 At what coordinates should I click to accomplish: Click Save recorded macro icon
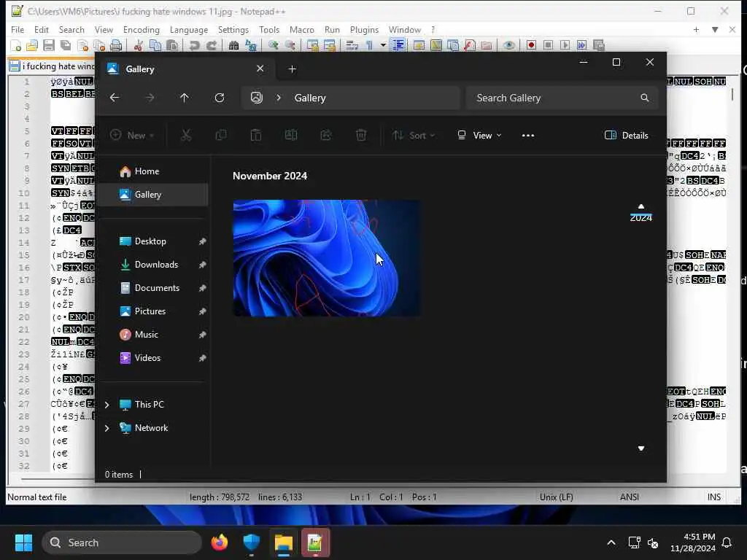point(599,45)
